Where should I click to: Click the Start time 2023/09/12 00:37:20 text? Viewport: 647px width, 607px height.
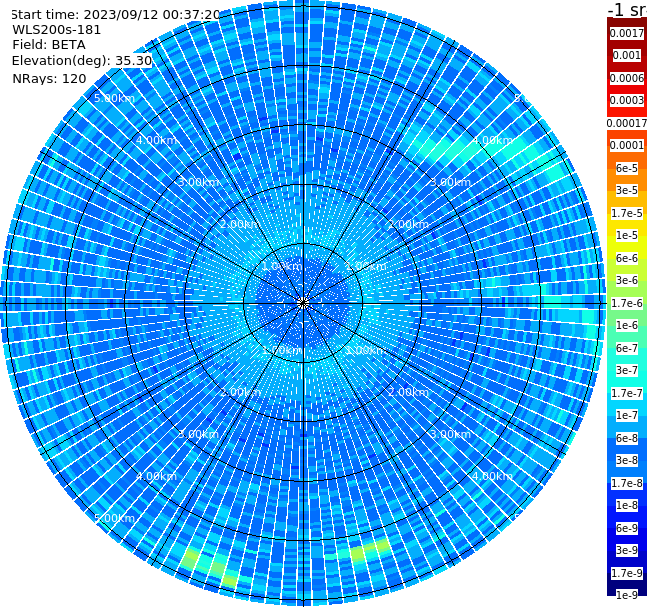tap(115, 15)
